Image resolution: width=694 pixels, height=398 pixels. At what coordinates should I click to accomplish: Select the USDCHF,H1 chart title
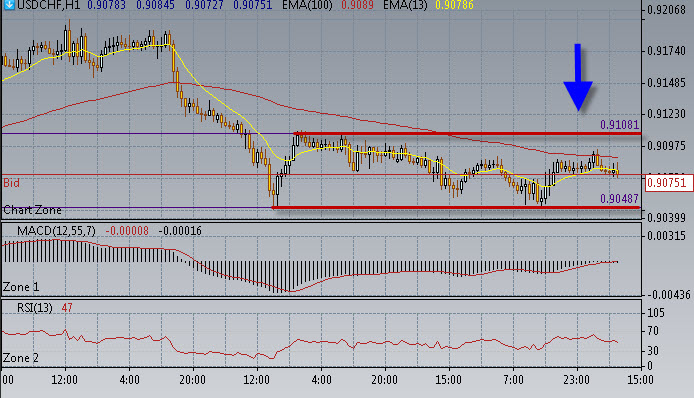[48, 5]
